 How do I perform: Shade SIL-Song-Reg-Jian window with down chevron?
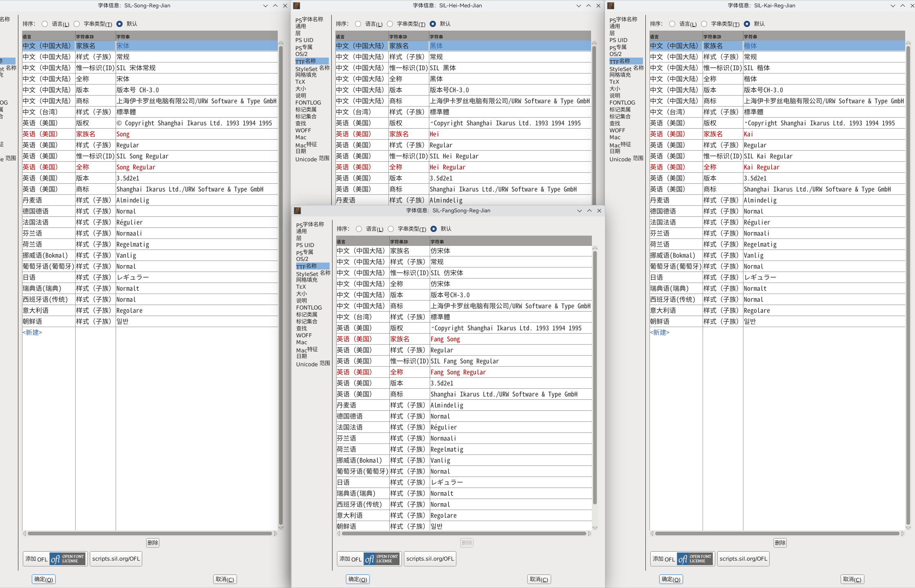point(266,6)
